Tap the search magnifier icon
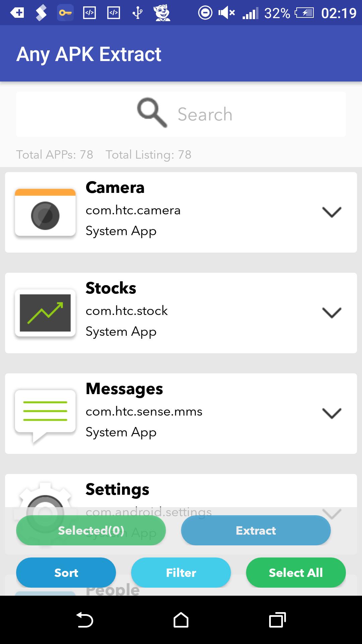The image size is (362, 644). click(152, 113)
